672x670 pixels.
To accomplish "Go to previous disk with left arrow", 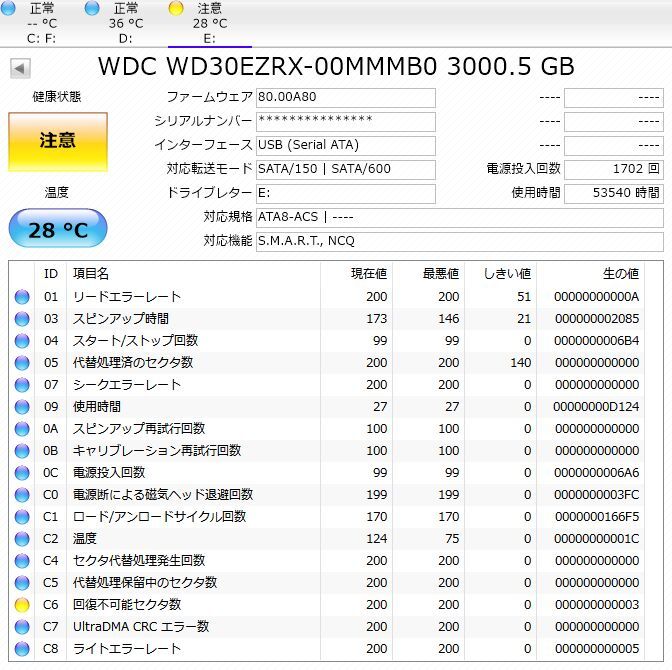I will [x=20, y=69].
